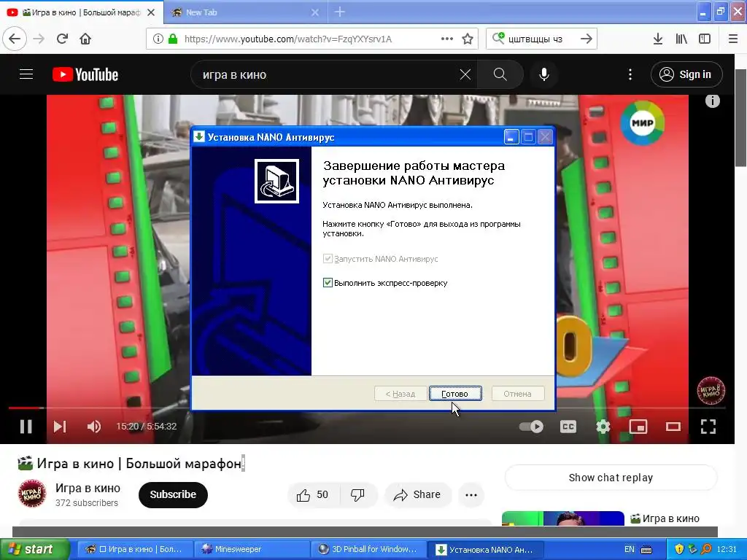Image resolution: width=747 pixels, height=560 pixels.
Task: Toggle closed captions CC button
Action: point(568,426)
